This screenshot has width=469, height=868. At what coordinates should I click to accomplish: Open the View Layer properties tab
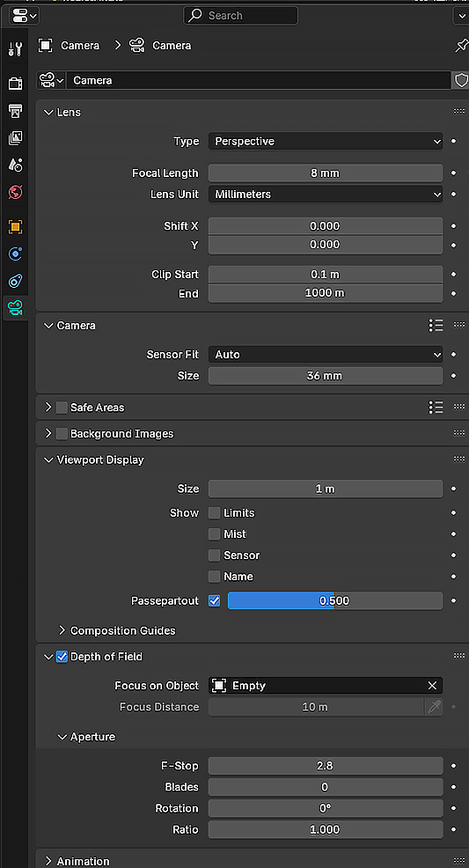tap(15, 138)
